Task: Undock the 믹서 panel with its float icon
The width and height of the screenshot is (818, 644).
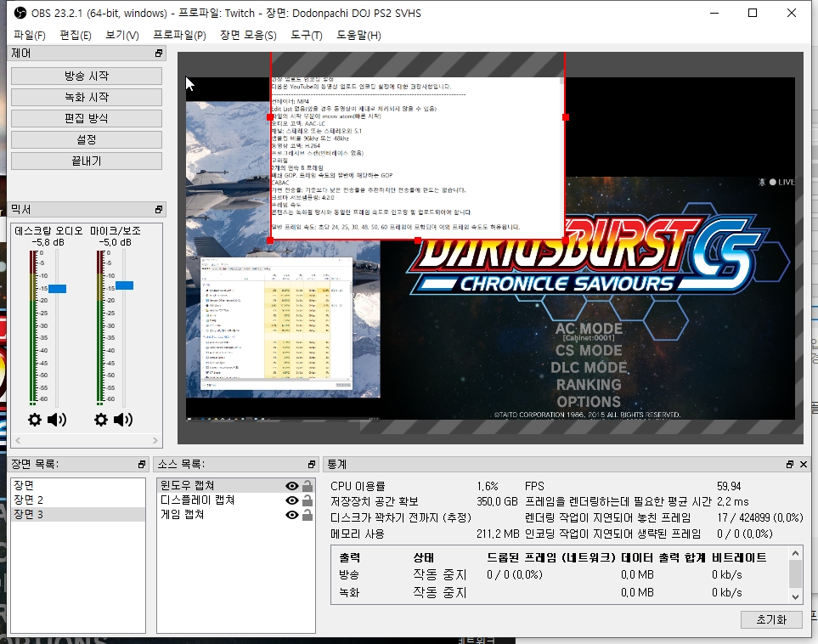Action: tap(159, 209)
